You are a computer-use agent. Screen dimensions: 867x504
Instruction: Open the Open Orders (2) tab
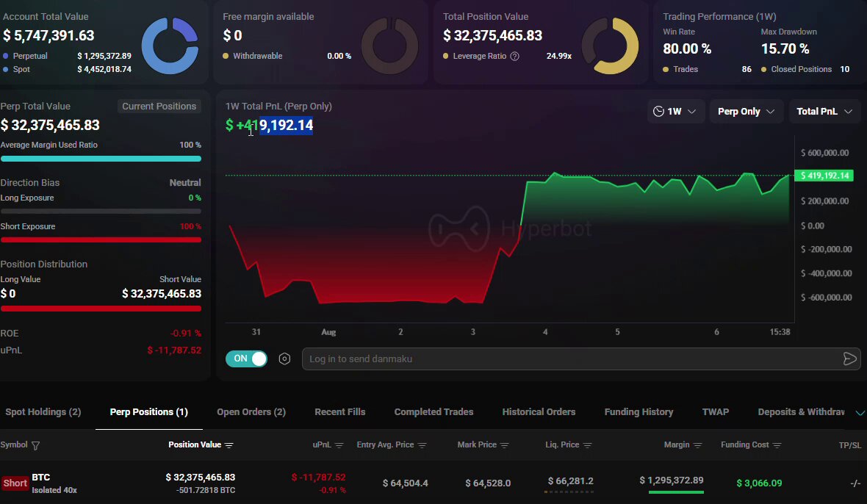pyautogui.click(x=251, y=411)
